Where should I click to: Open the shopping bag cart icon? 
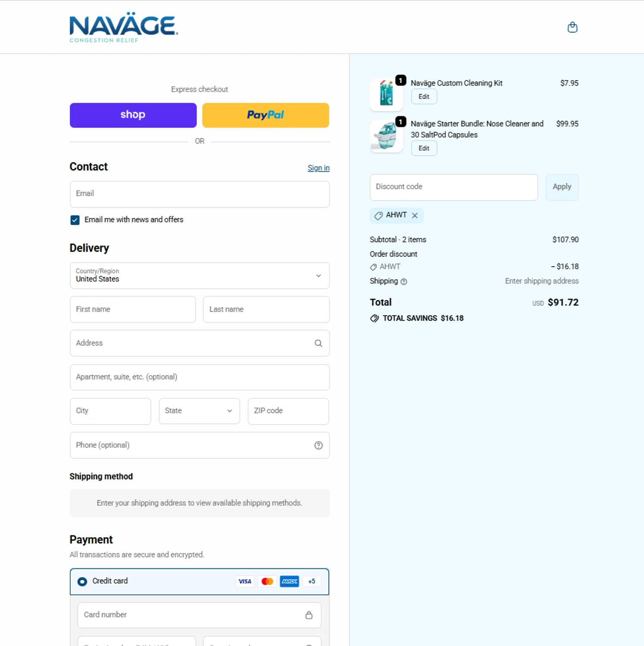[572, 27]
